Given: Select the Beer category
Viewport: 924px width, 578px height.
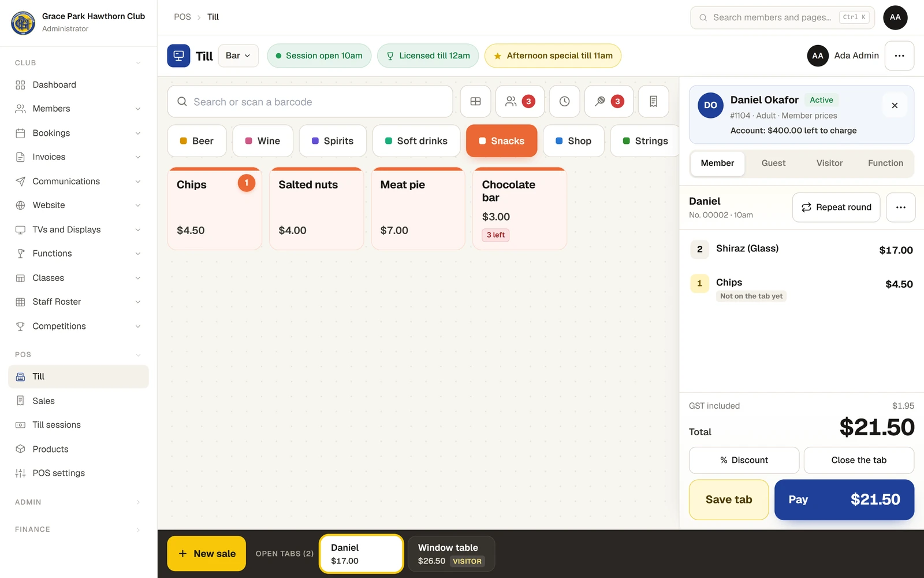Looking at the screenshot, I should coord(197,141).
